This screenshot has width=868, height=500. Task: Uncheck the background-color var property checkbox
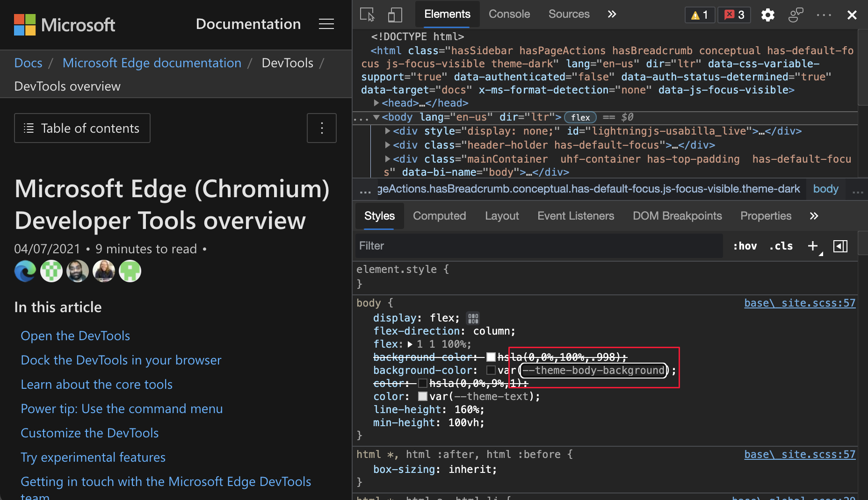pyautogui.click(x=491, y=370)
